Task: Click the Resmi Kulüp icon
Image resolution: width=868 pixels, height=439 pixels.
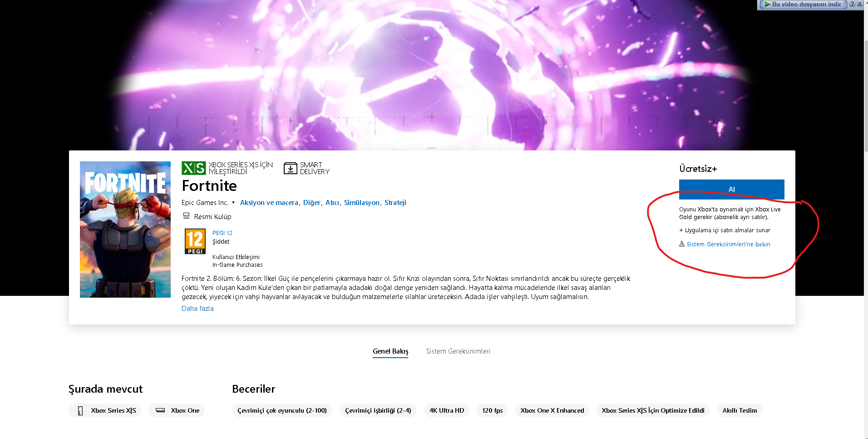Action: point(186,216)
